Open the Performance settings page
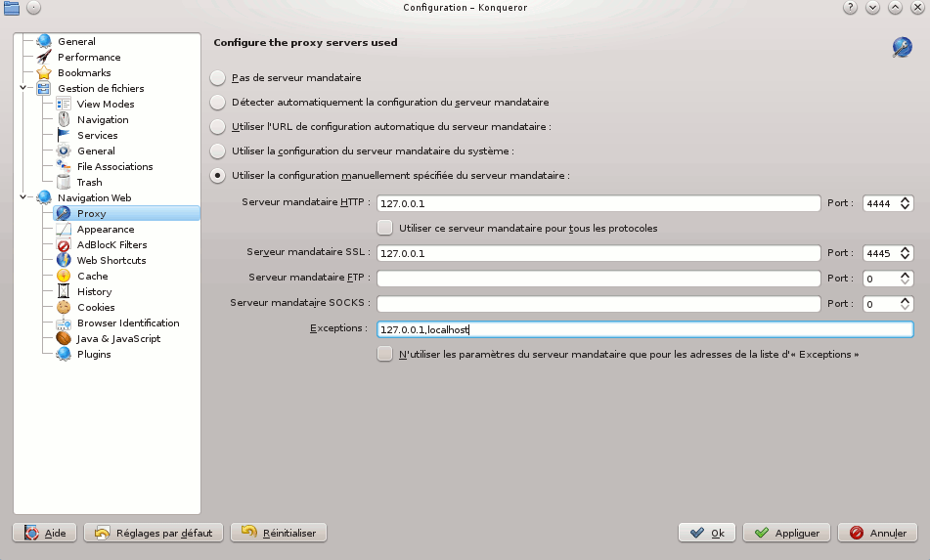The image size is (930, 560). [x=89, y=57]
